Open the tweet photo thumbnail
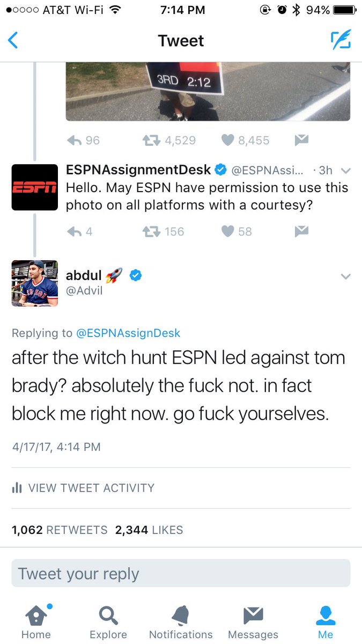 click(x=208, y=92)
